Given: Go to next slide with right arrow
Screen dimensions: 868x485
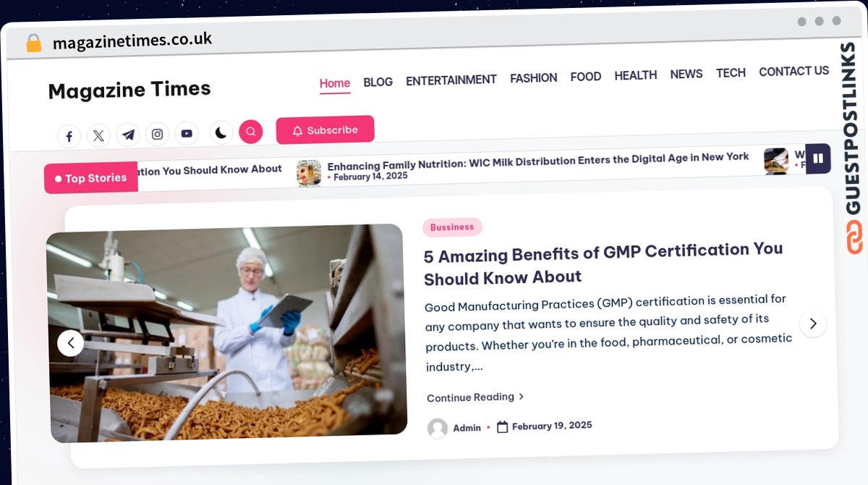Looking at the screenshot, I should coord(812,324).
